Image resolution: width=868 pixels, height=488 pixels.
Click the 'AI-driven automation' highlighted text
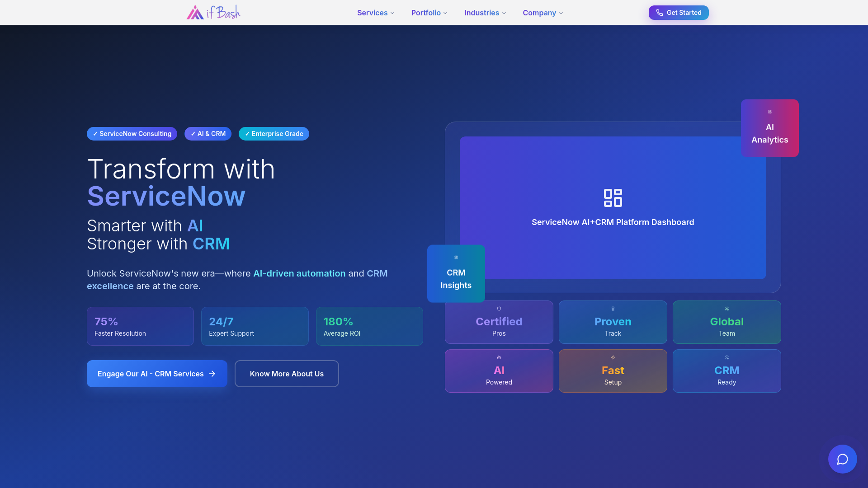[299, 273]
